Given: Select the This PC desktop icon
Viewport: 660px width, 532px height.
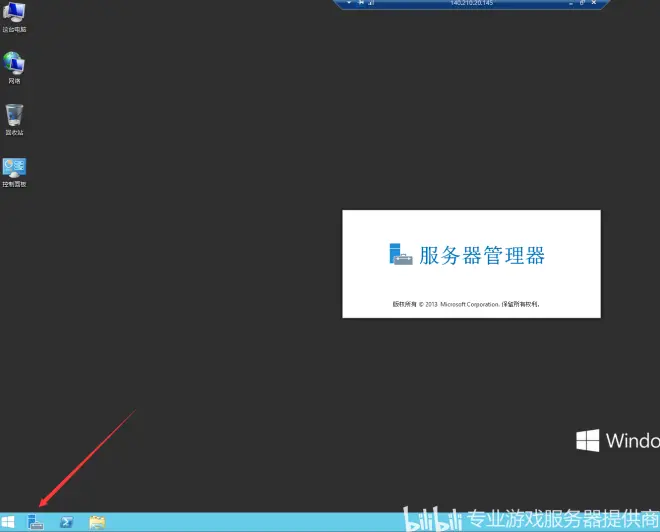Looking at the screenshot, I should tap(14, 17).
